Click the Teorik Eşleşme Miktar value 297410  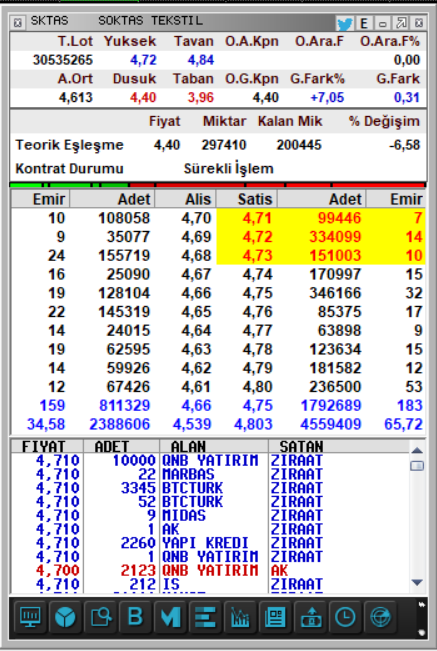pos(224,145)
